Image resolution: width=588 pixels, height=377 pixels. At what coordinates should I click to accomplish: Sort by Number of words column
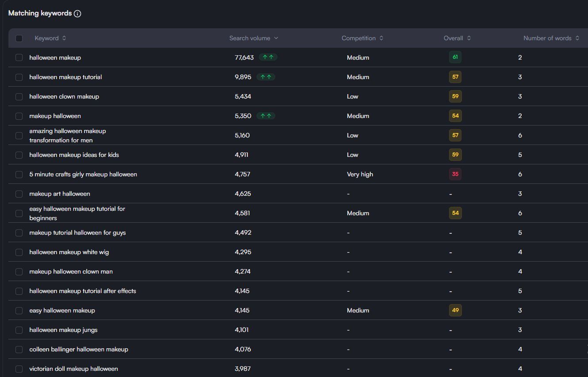point(551,38)
